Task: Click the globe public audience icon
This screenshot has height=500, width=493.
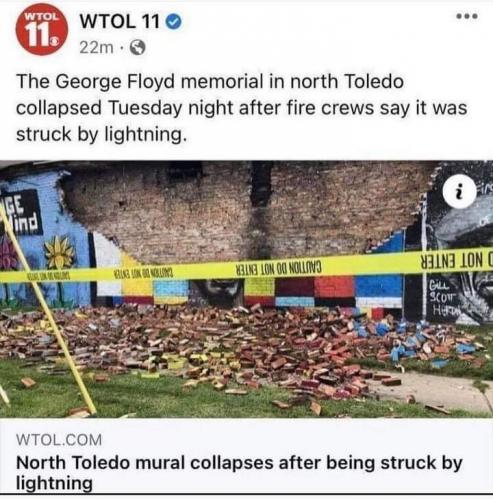Action: [x=137, y=48]
